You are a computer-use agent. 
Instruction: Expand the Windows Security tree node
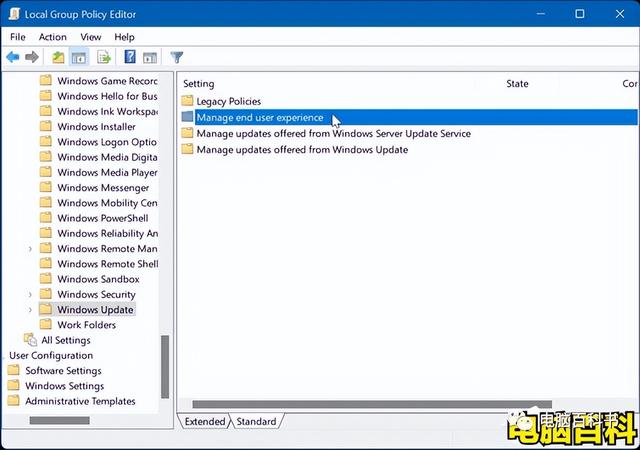pos(30,294)
